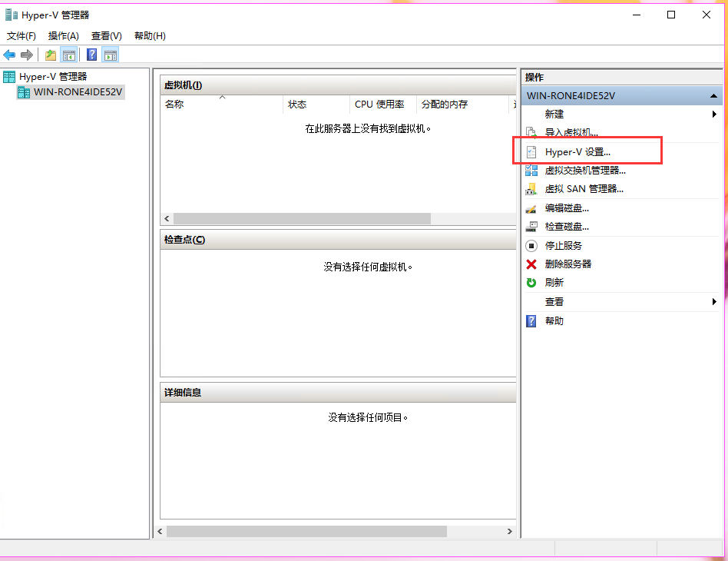Open Hyper-V 设置... action

coord(577,152)
